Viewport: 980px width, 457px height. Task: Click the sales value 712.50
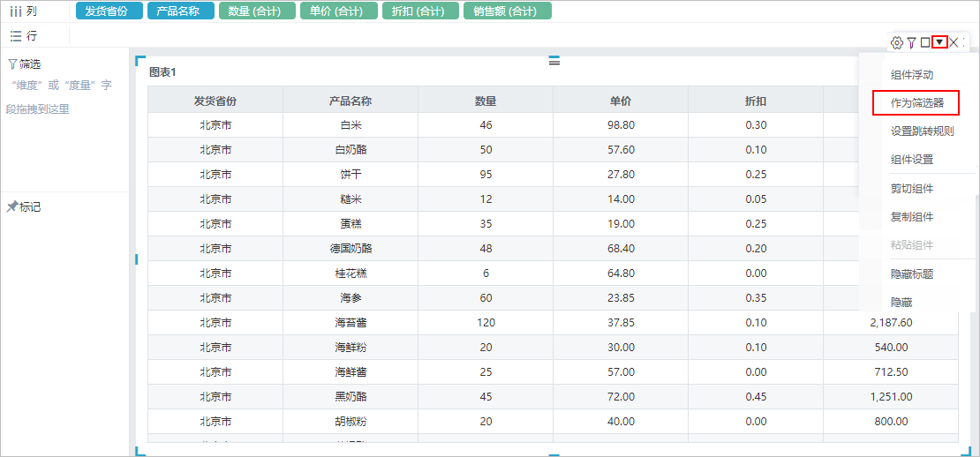pos(891,372)
